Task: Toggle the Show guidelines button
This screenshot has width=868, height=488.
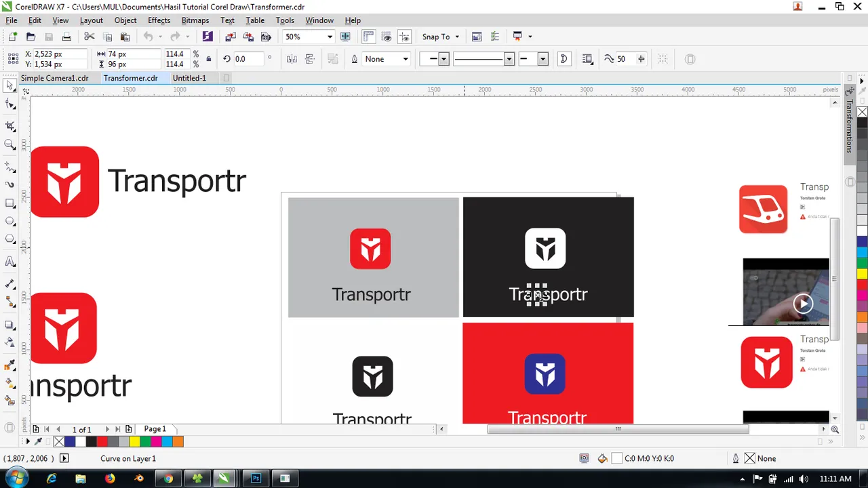Action: click(x=404, y=37)
